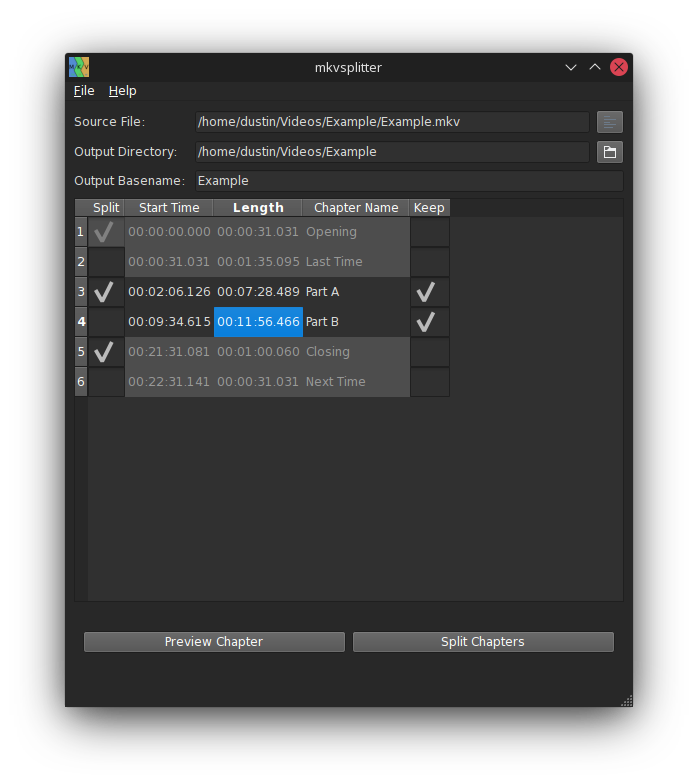The width and height of the screenshot is (698, 784).
Task: Browse for source file using list icon button
Action: 610,122
